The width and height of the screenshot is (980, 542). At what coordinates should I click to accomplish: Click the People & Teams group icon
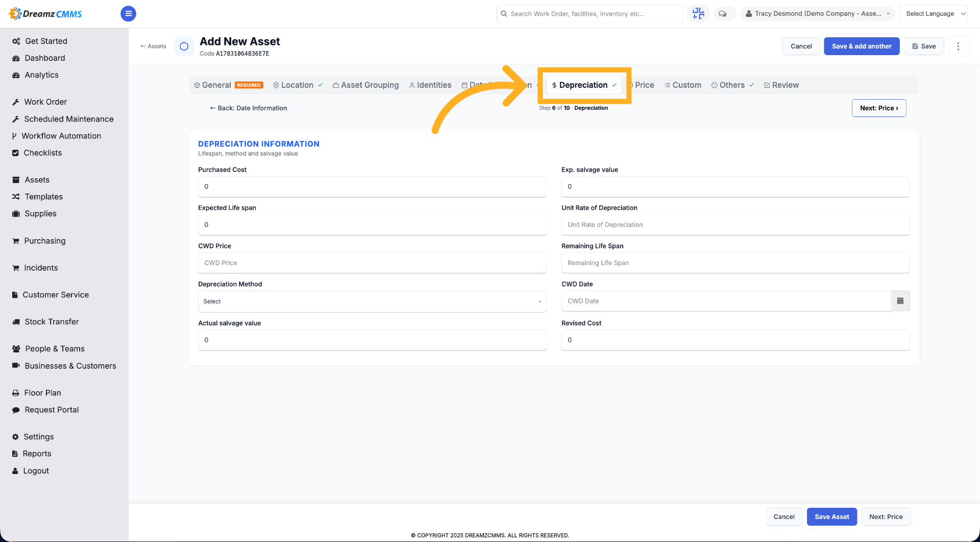click(x=16, y=349)
